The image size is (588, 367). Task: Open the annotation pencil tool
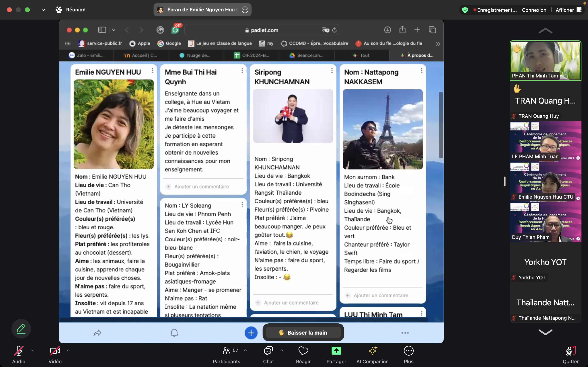click(21, 329)
